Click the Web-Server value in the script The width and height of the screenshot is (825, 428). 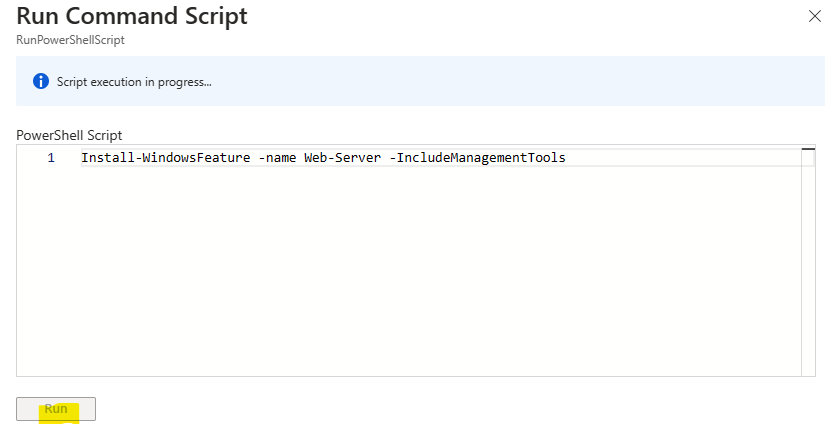(x=343, y=158)
